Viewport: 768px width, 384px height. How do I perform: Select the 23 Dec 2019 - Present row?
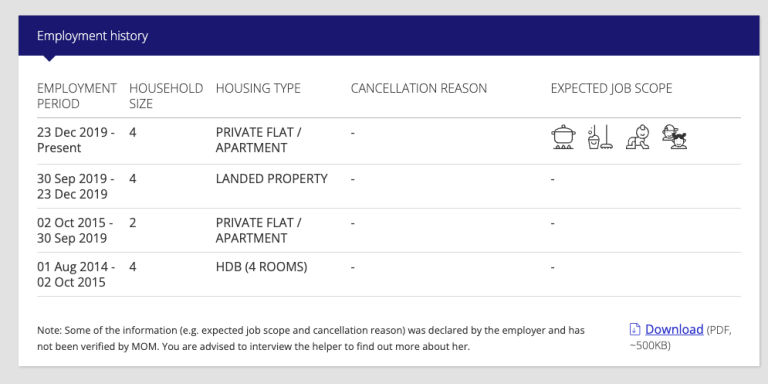coord(389,141)
